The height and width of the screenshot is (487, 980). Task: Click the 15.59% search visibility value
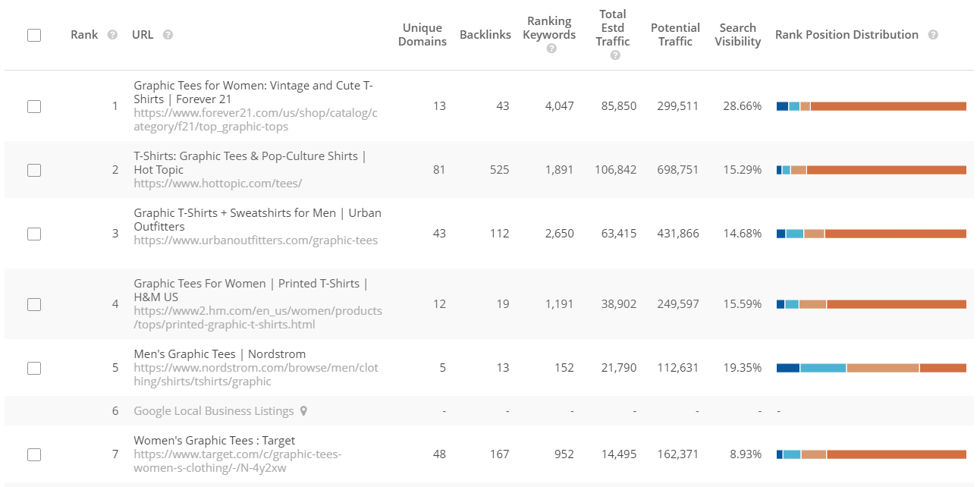coord(742,304)
